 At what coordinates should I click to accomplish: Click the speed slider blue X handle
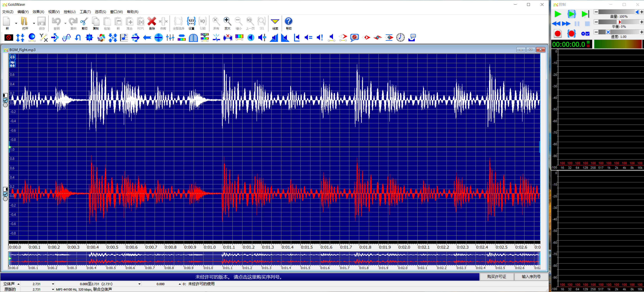608,32
